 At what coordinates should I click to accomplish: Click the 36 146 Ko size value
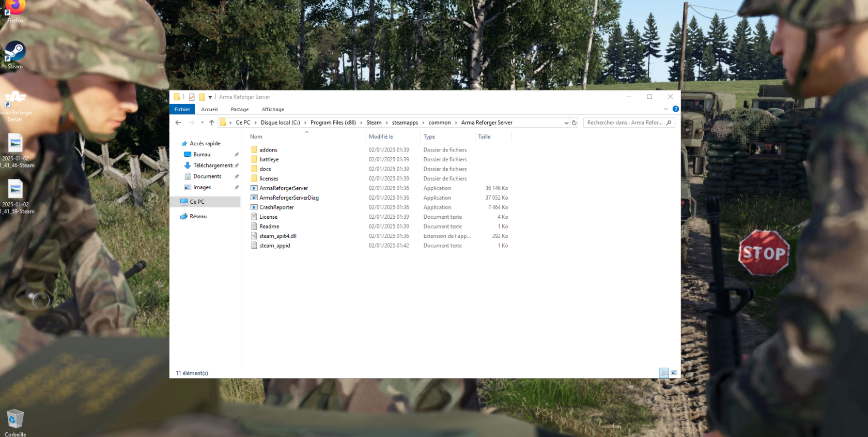click(x=497, y=188)
